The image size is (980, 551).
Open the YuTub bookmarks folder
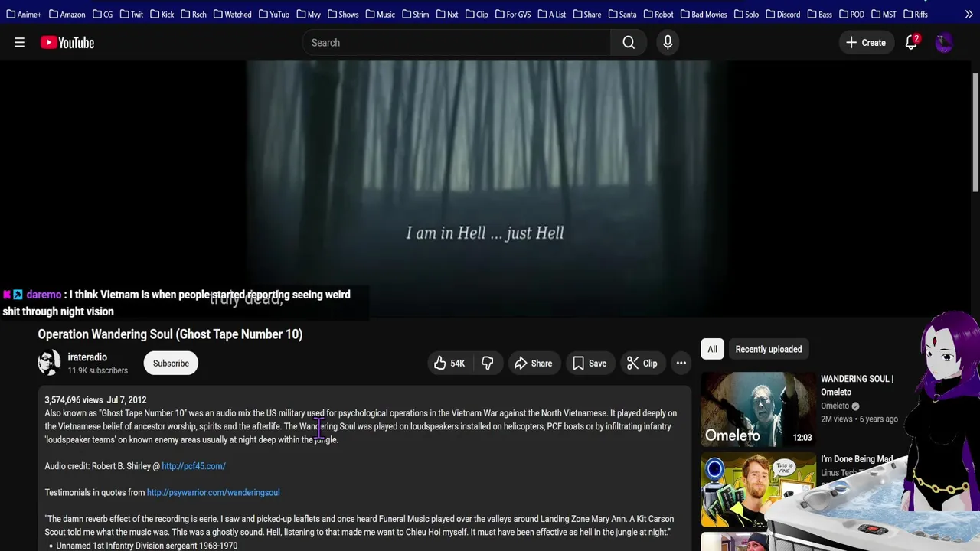[273, 14]
